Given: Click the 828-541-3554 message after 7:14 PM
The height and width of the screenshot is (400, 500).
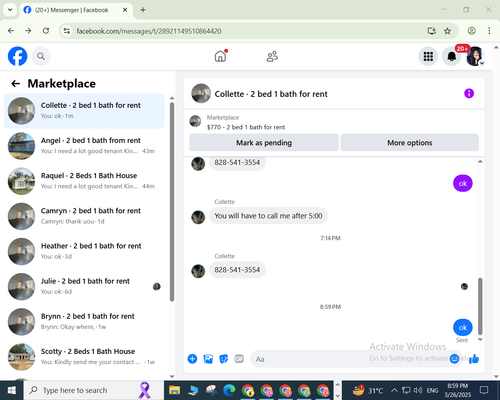Looking at the screenshot, I should 237,270.
